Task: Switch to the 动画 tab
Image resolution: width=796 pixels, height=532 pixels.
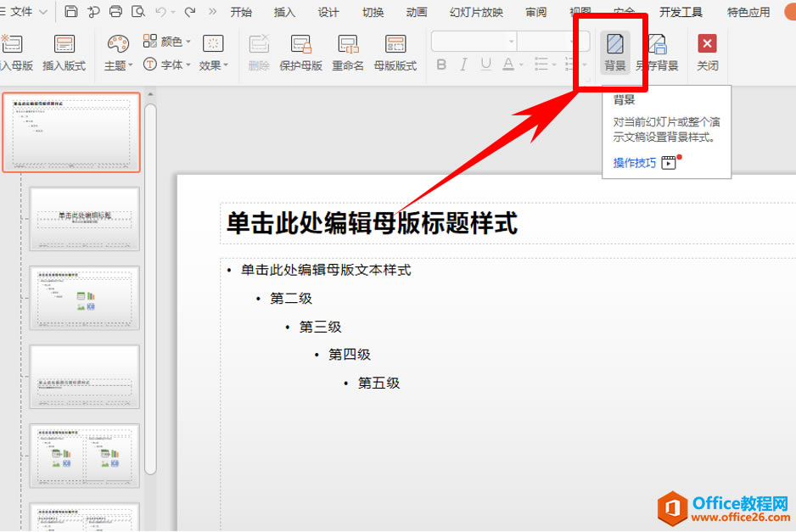Action: [x=417, y=12]
